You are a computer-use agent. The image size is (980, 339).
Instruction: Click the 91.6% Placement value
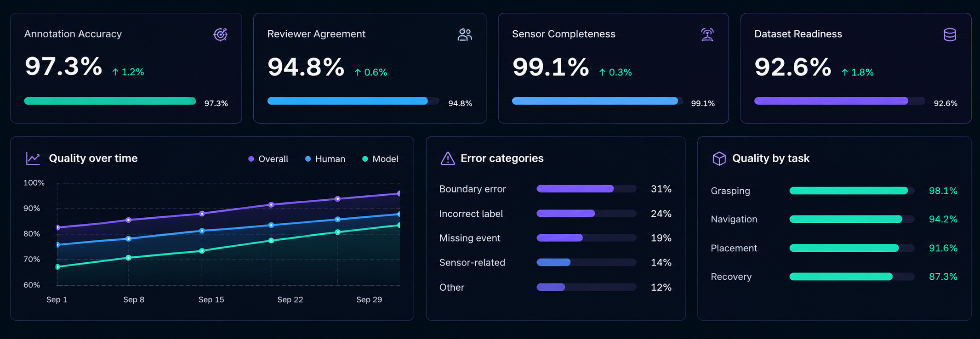click(943, 248)
